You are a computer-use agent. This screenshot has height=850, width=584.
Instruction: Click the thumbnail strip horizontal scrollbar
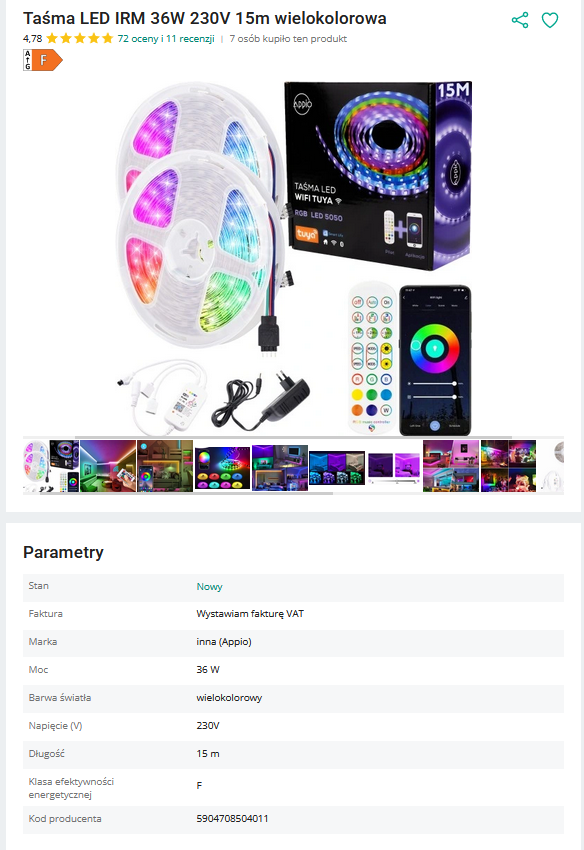(187, 493)
